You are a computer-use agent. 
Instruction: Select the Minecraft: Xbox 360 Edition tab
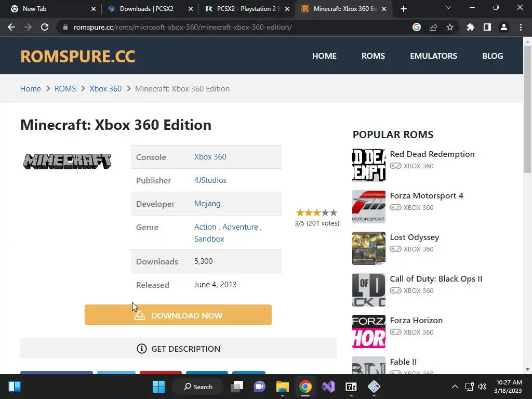pyautogui.click(x=344, y=9)
